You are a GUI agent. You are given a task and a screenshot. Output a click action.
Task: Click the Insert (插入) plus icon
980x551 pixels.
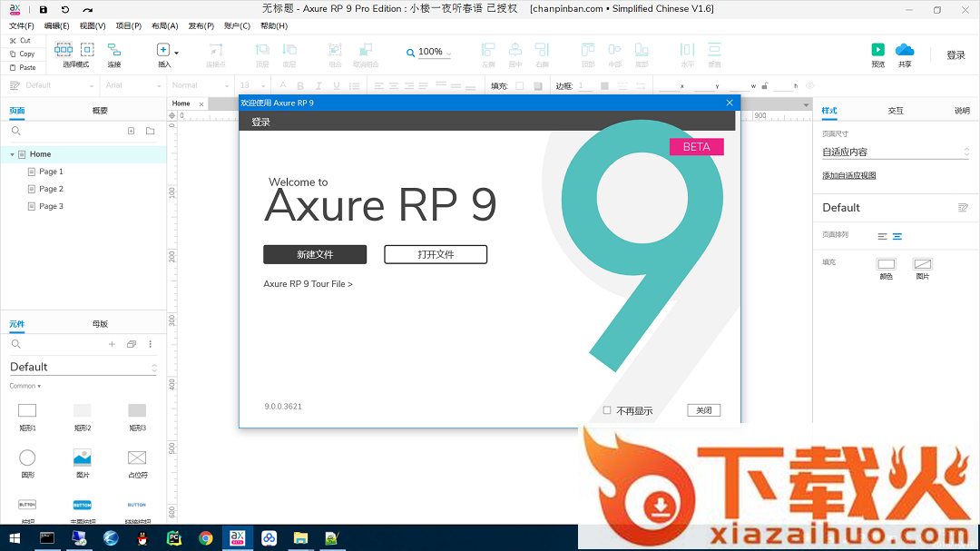[x=162, y=50]
